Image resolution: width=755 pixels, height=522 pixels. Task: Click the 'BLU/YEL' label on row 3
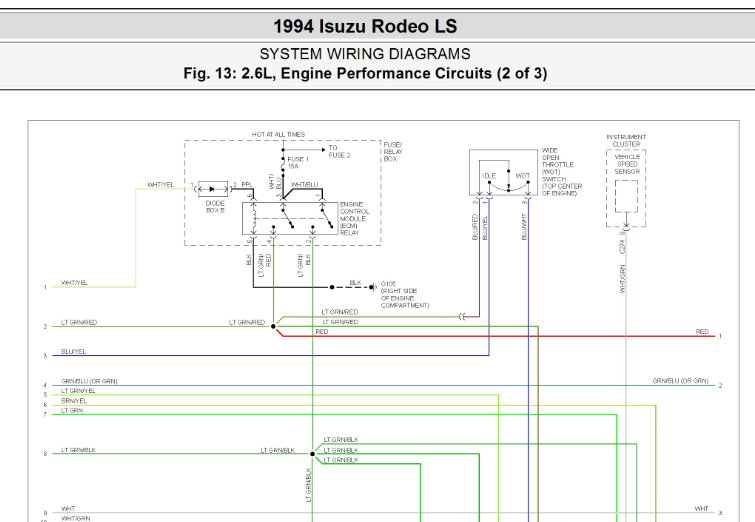[73, 352]
